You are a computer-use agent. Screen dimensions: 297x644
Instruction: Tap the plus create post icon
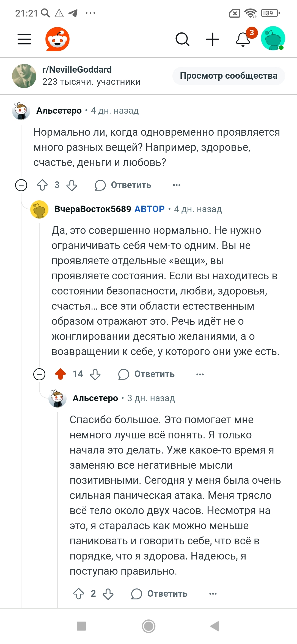click(213, 39)
